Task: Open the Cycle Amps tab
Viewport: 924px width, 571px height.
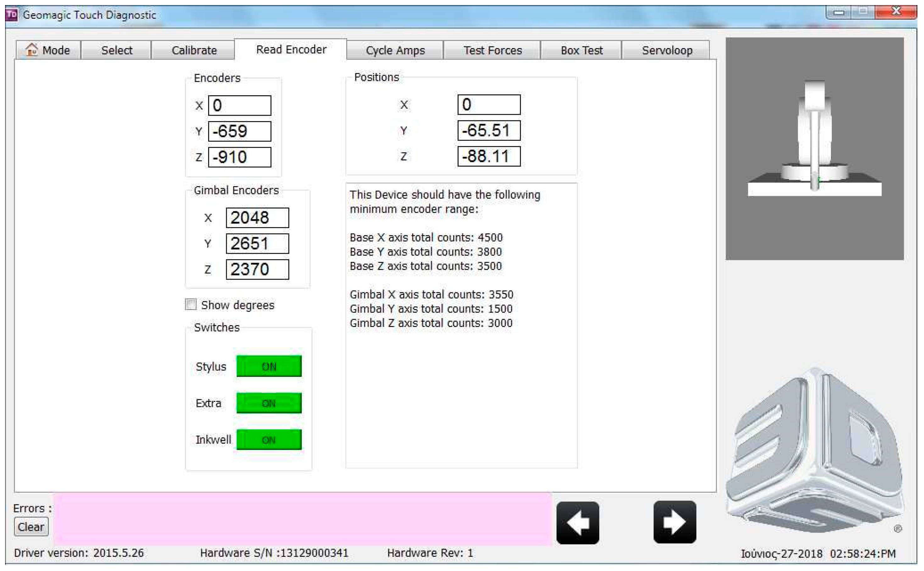Action: 395,50
